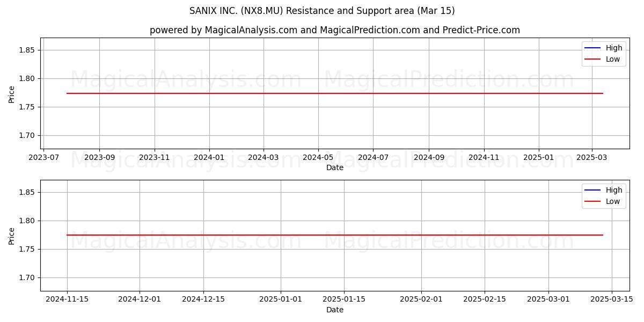Click the '1.75' price tick in top chart
The width and height of the screenshot is (644, 322).
28,107
